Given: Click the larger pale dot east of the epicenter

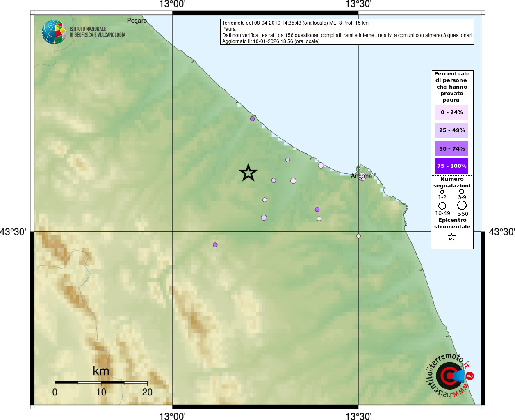Looking at the screenshot, I should tap(293, 181).
